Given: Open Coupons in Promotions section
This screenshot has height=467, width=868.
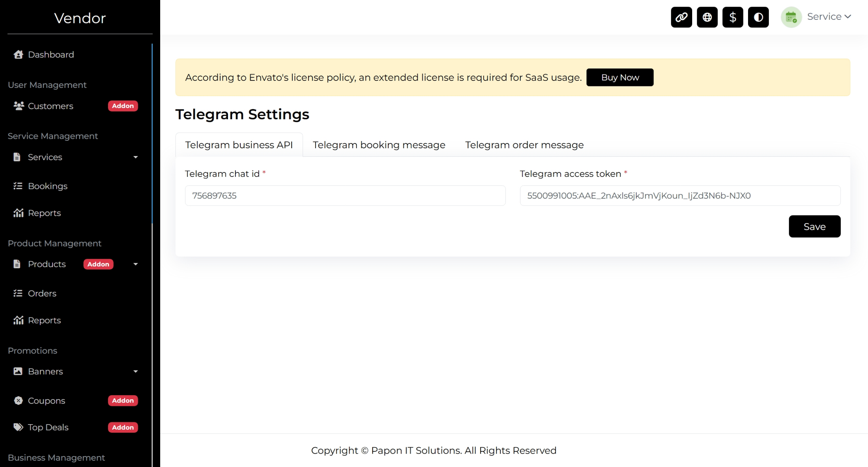Looking at the screenshot, I should pos(46,401).
